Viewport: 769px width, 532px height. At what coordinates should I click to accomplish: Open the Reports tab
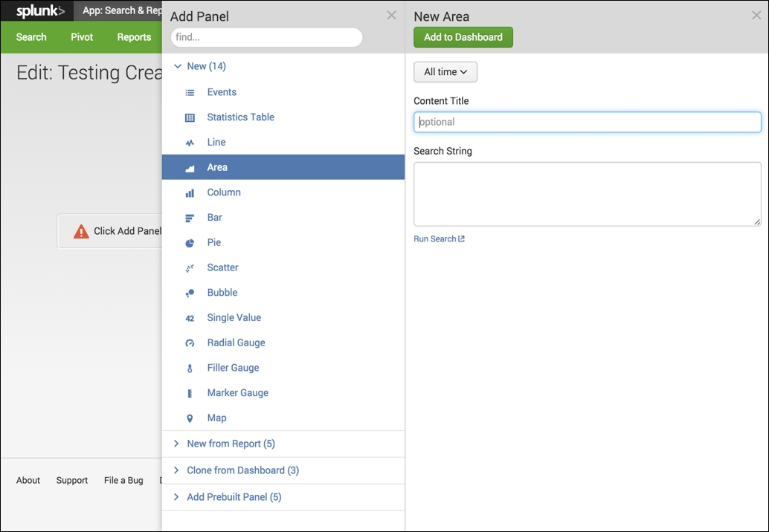pos(134,36)
